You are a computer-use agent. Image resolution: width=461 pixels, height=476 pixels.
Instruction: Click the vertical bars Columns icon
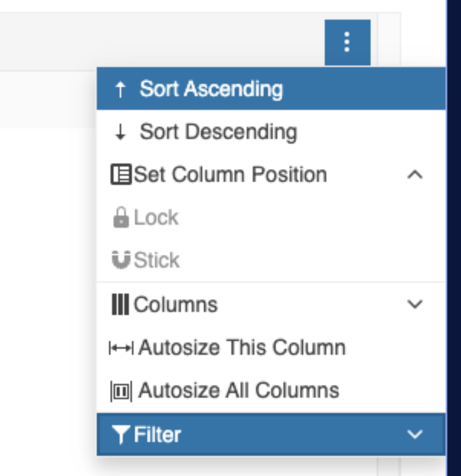[x=120, y=305]
